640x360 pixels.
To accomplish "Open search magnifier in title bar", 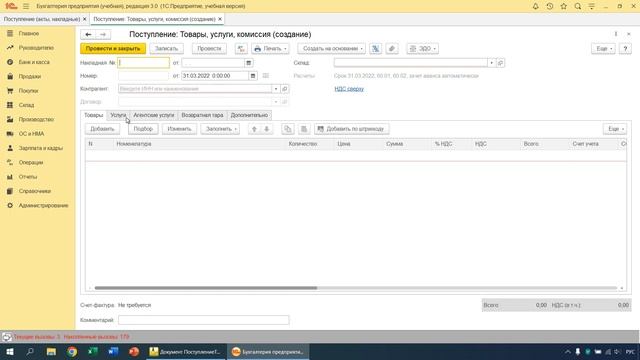I will click(x=578, y=6).
